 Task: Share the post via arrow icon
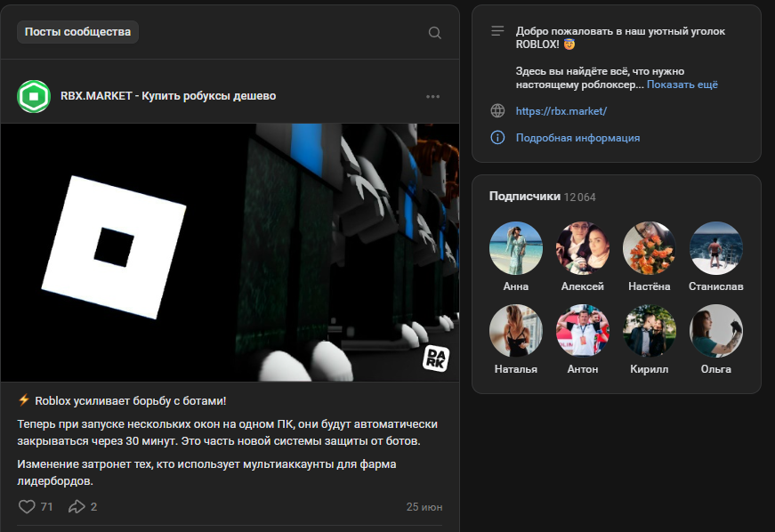point(77,506)
